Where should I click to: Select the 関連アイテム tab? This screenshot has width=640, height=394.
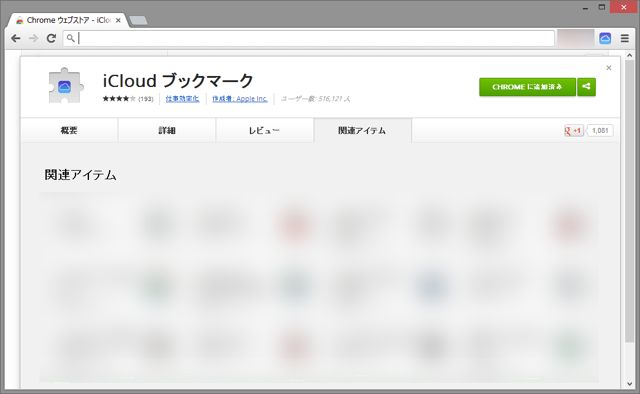coord(362,130)
